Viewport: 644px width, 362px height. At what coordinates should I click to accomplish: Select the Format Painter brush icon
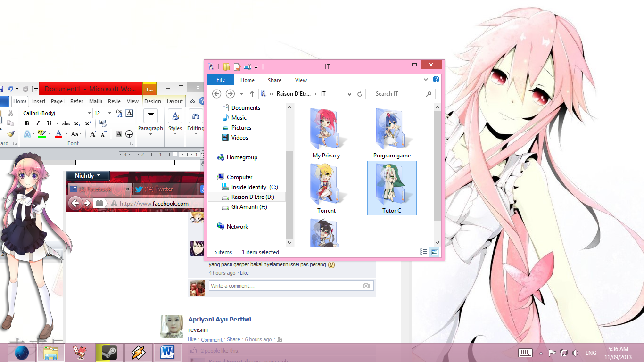coord(11,134)
